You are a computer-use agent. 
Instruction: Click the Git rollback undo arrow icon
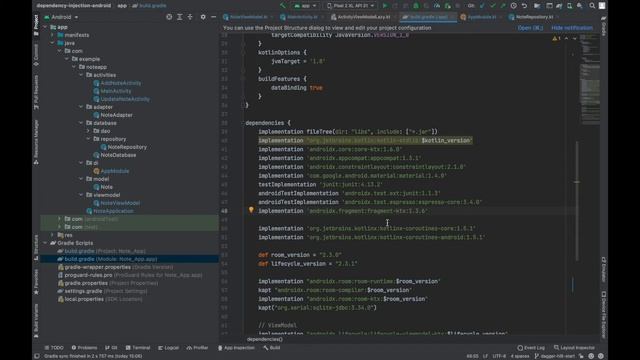[524, 6]
